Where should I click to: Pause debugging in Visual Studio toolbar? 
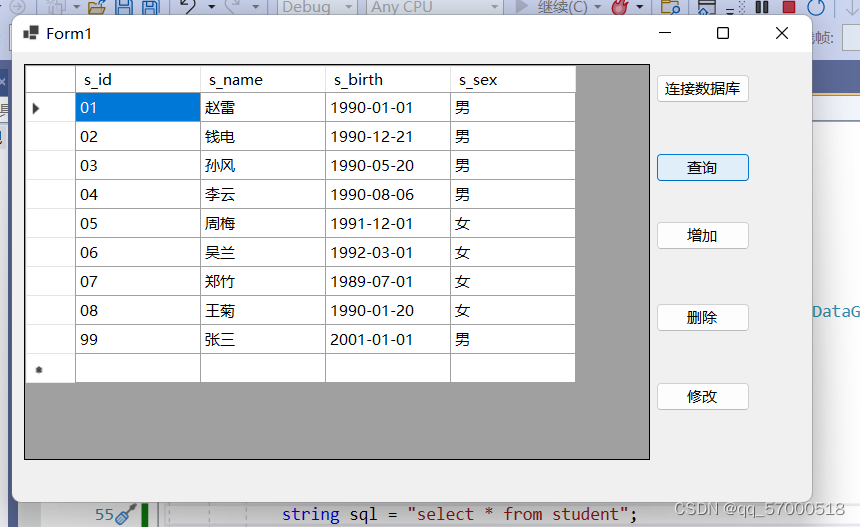click(762, 7)
